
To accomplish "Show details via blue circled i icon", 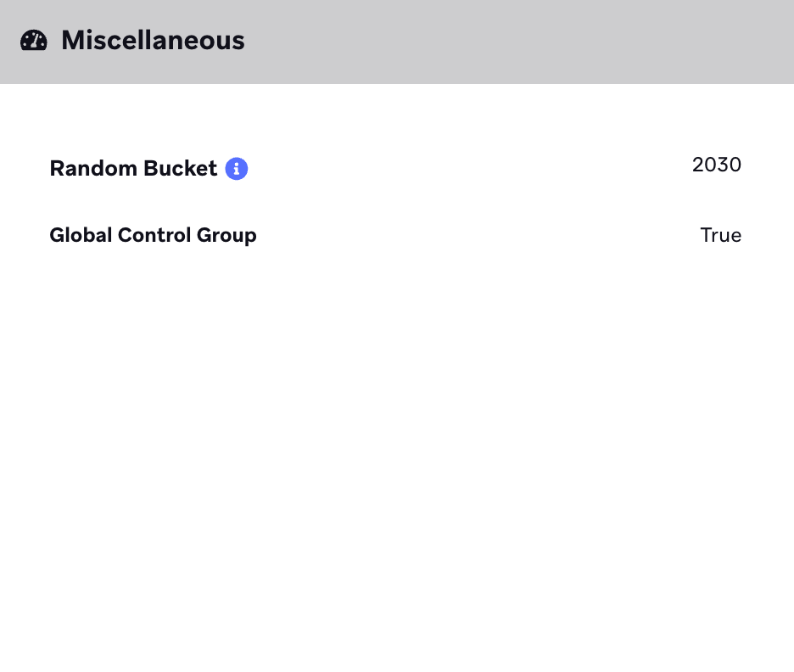I will click(237, 169).
